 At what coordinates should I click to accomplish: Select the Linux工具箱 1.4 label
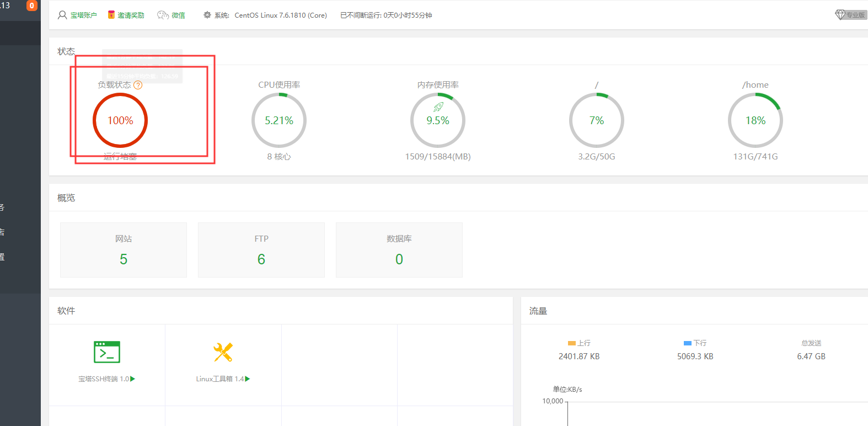click(x=220, y=379)
